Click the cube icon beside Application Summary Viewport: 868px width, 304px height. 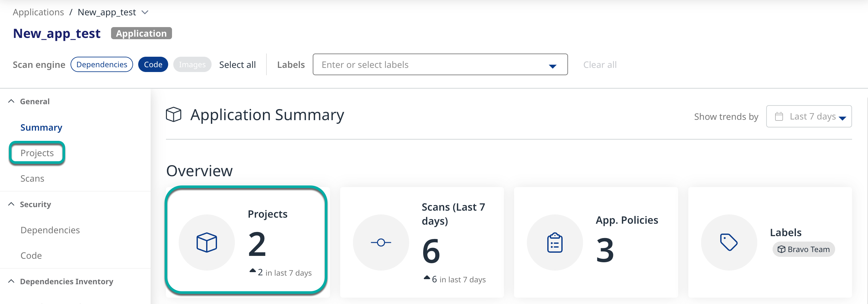[174, 114]
